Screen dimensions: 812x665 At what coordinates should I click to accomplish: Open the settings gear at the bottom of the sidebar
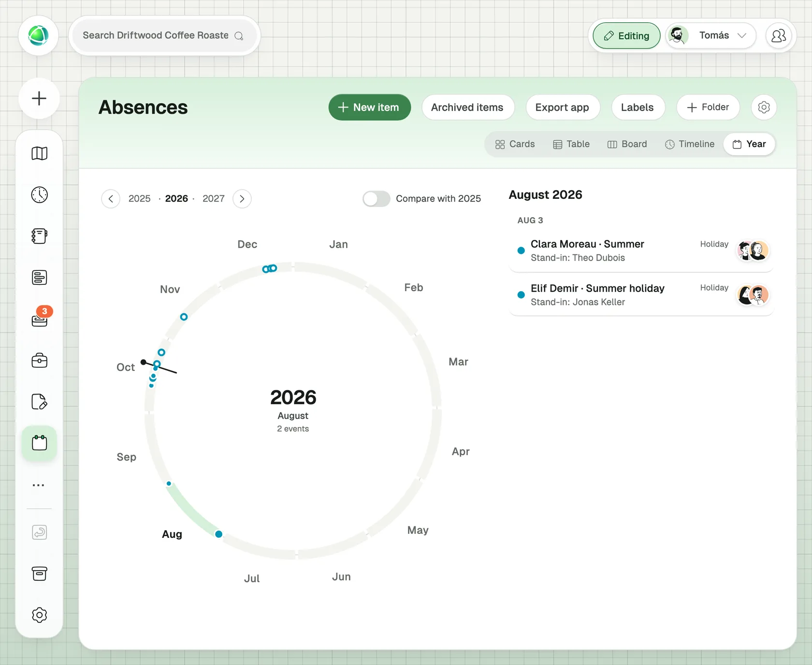(39, 615)
